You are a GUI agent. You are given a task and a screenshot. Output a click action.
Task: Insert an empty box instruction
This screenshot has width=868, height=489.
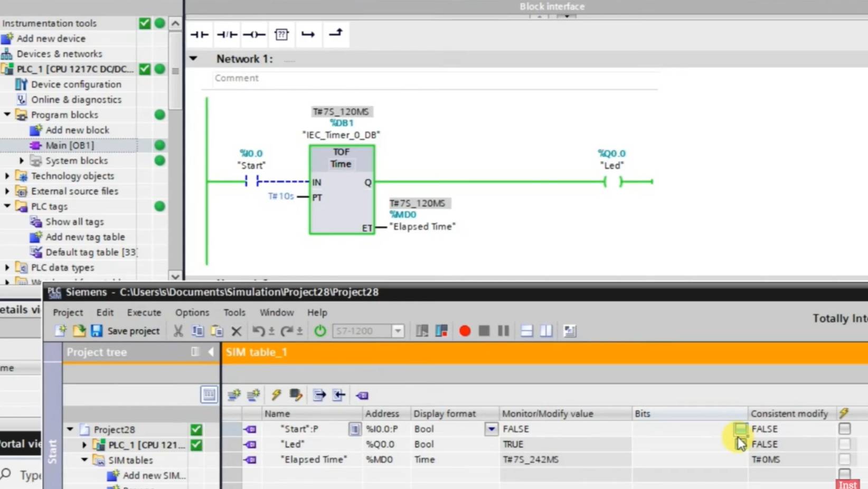[281, 35]
